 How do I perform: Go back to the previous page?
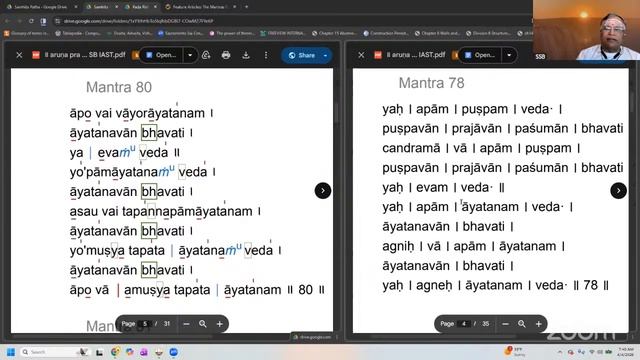7,21
